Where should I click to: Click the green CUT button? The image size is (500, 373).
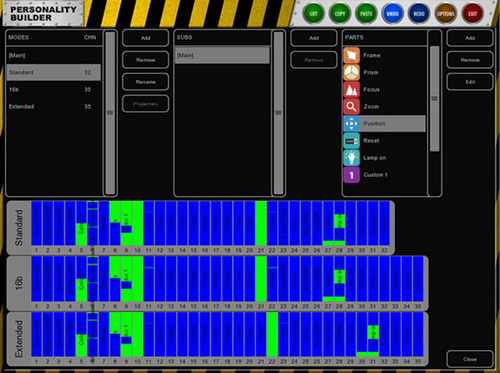pyautogui.click(x=313, y=14)
